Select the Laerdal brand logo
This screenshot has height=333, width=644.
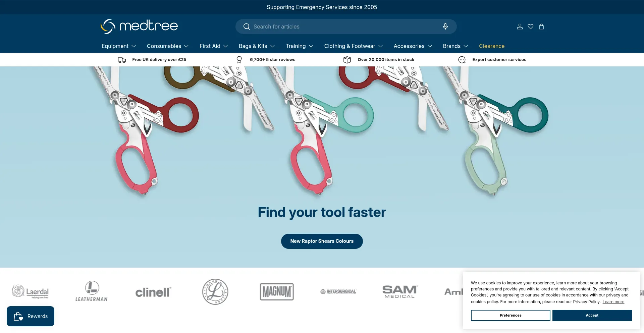pyautogui.click(x=31, y=291)
